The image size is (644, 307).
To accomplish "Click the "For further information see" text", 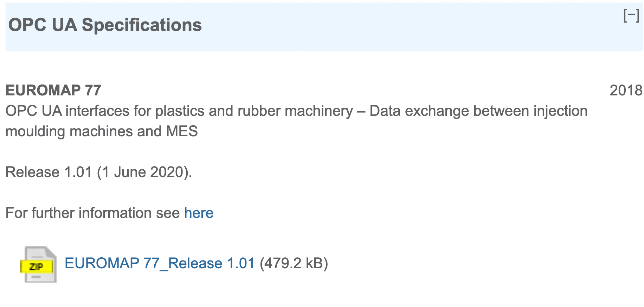I will click(93, 213).
